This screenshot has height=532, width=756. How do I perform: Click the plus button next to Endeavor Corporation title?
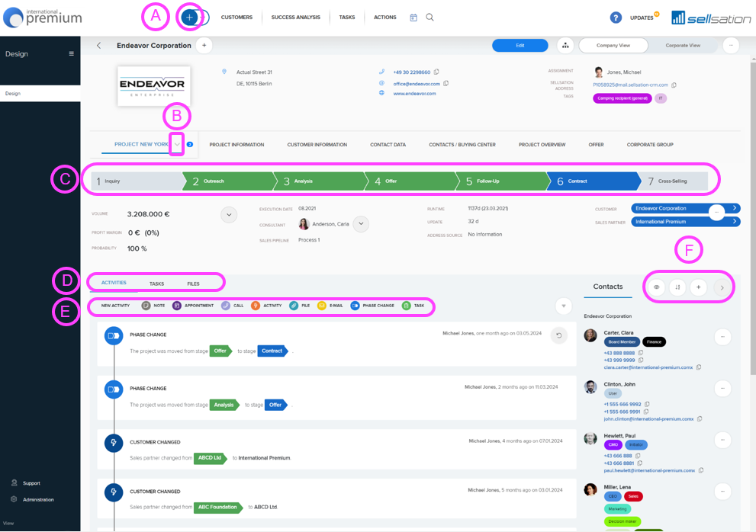[x=204, y=45]
